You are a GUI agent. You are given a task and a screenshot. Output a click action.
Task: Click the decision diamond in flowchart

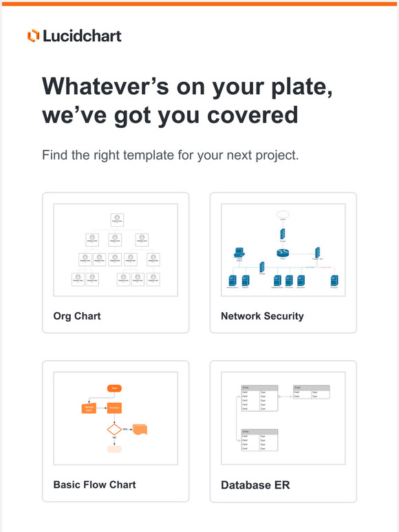(x=114, y=429)
